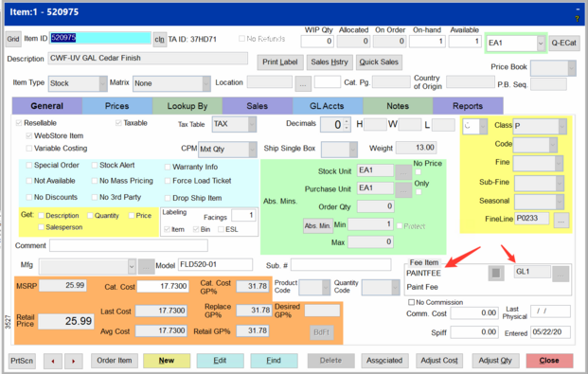Click the Item ID field 520975
The width and height of the screenshot is (588, 374).
(x=100, y=38)
